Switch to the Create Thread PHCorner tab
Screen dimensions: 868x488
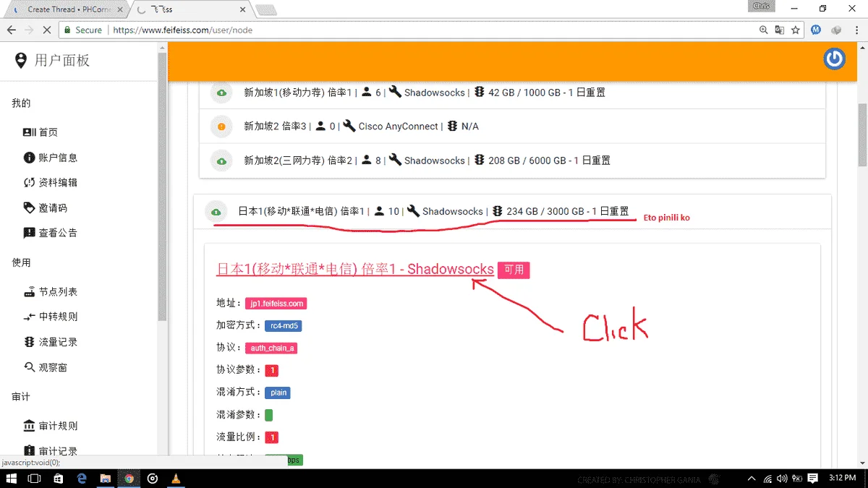tap(67, 9)
